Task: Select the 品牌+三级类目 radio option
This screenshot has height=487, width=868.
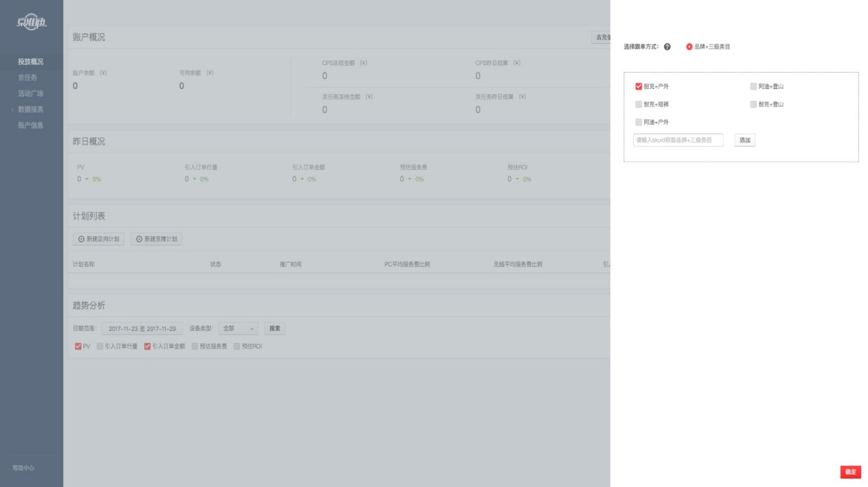Action: (x=689, y=47)
